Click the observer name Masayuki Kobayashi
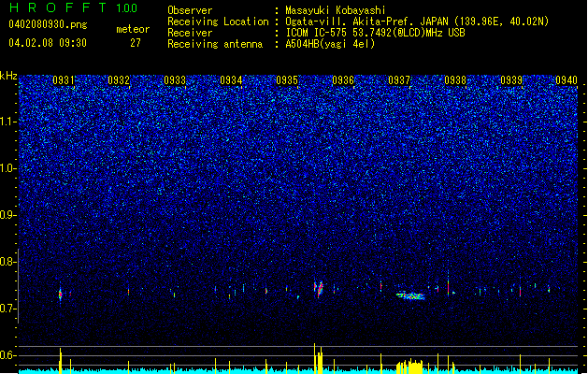Viewport: 588px width, 374px height. click(x=336, y=10)
